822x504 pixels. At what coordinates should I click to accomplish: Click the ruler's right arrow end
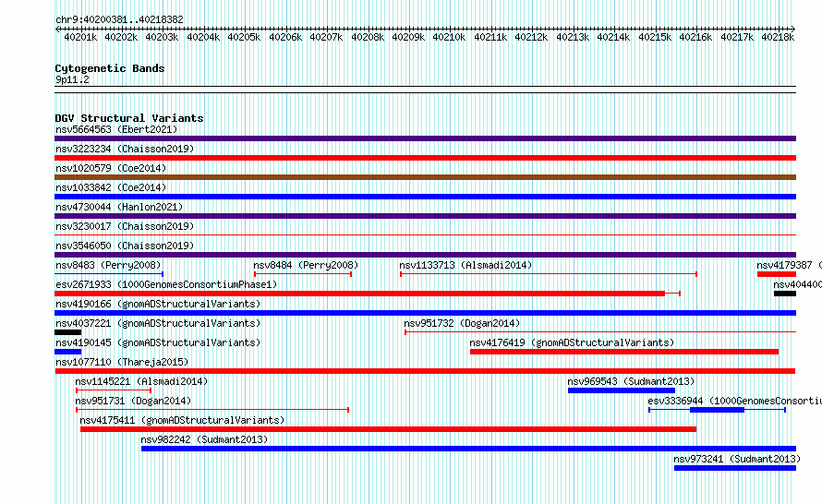(x=793, y=29)
